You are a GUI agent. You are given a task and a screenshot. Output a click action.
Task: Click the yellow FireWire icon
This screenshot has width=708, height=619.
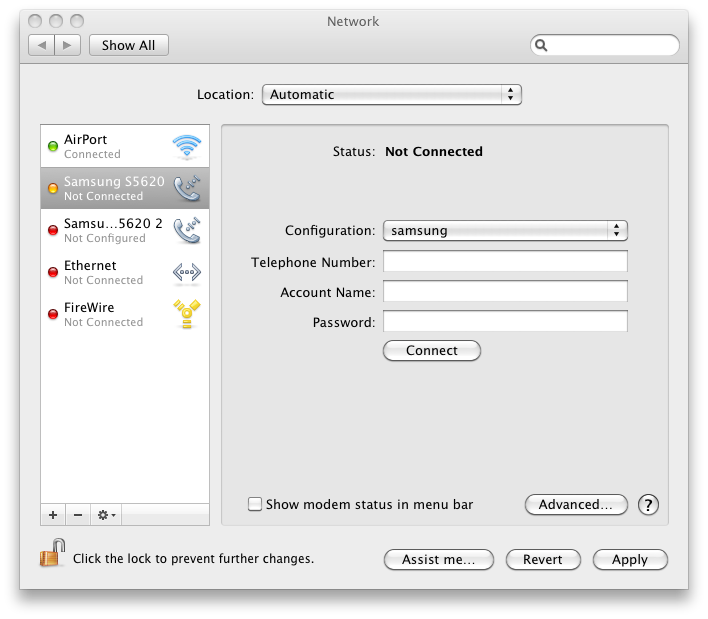[x=187, y=314]
